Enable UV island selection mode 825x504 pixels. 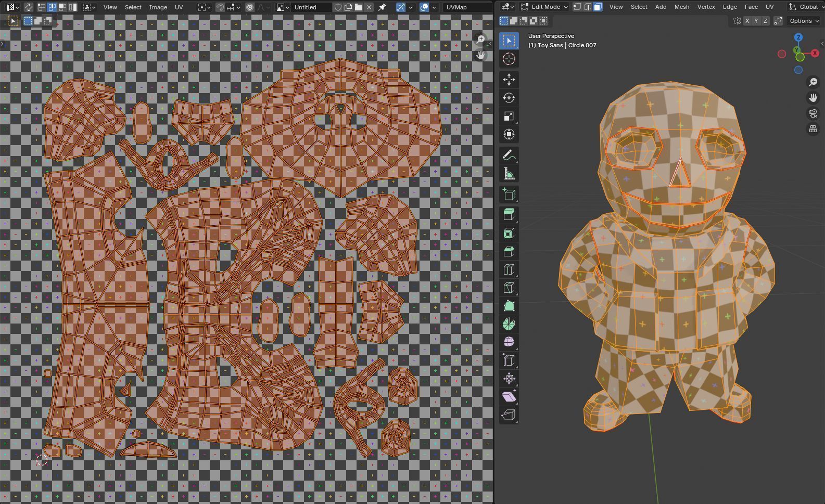(x=73, y=7)
